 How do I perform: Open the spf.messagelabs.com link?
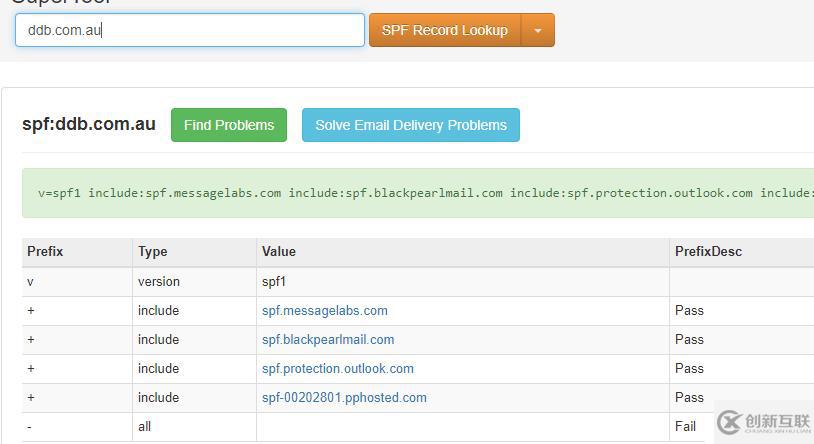pos(324,311)
